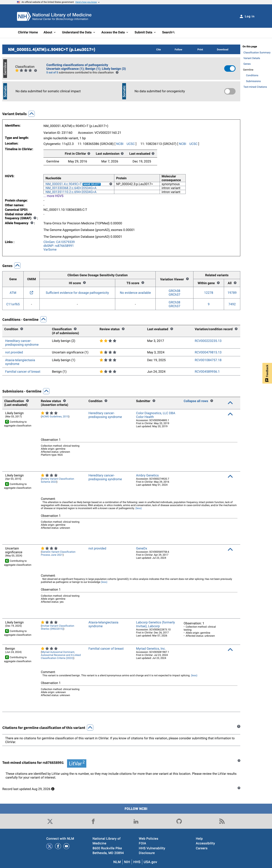Open the Access the Data menu
This screenshot has width=272, height=868.
coord(115,32)
